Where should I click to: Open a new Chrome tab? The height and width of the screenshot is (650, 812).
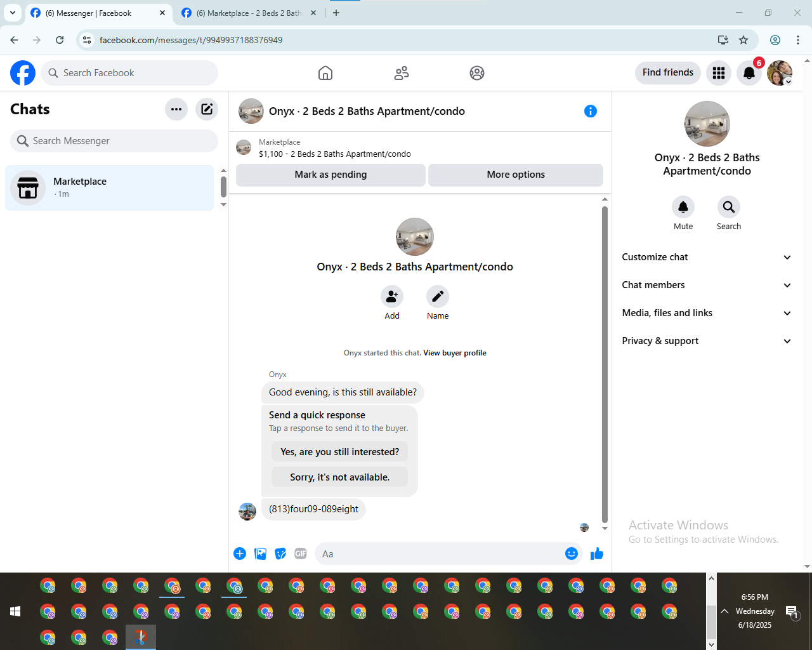point(336,13)
